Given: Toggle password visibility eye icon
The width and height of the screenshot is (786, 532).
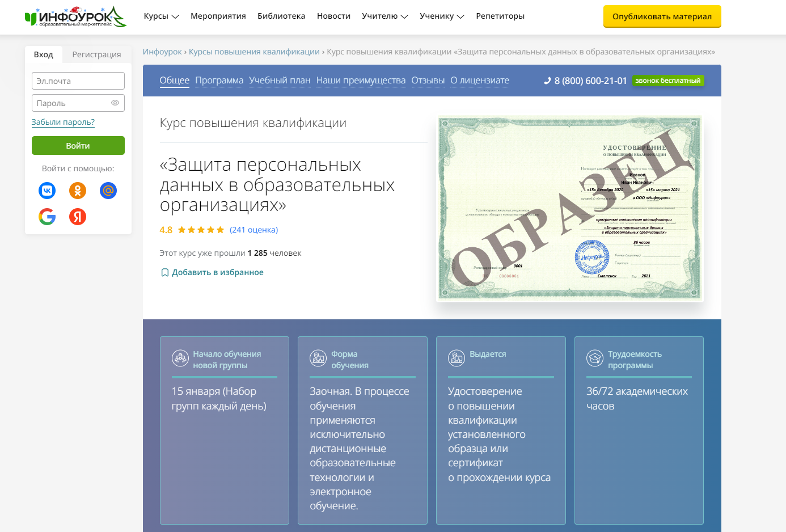Looking at the screenshot, I should [115, 103].
